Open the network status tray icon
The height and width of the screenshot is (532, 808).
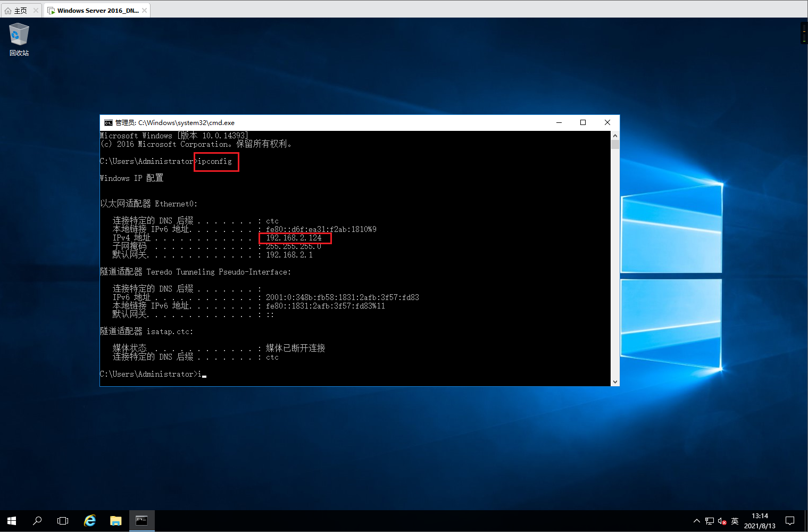(x=710, y=521)
